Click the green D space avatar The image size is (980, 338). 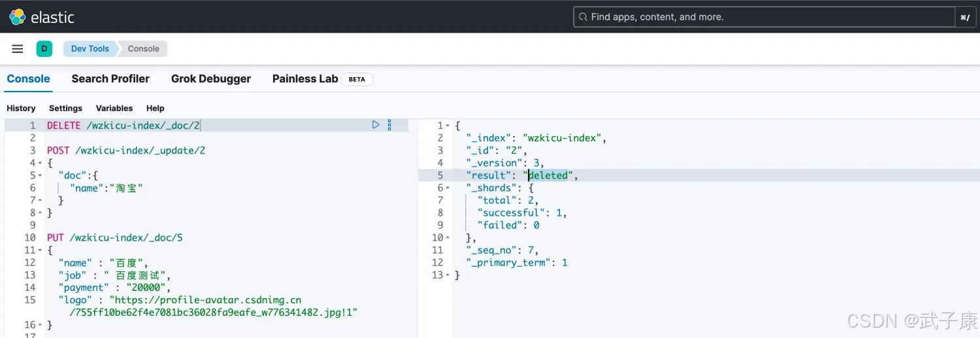44,48
